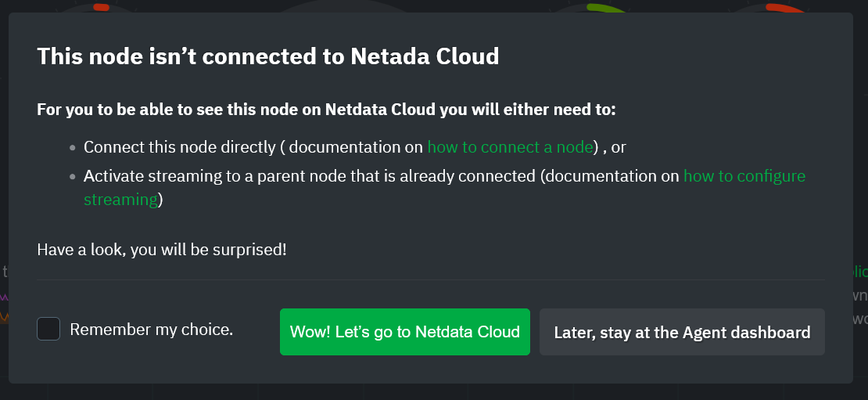
Task: Click the green "streaming" link word
Action: (x=120, y=199)
